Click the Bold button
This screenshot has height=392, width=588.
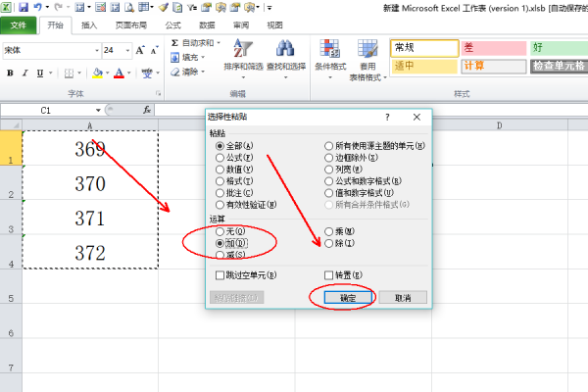coord(10,73)
